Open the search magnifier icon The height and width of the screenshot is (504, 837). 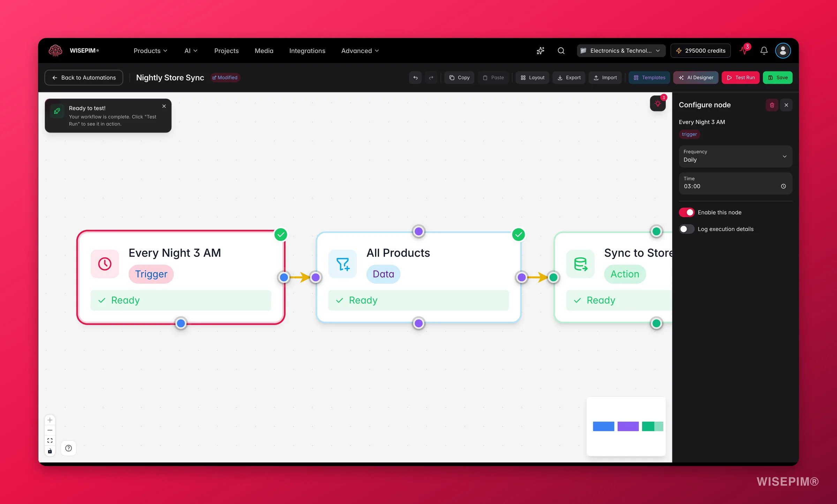[561, 51]
